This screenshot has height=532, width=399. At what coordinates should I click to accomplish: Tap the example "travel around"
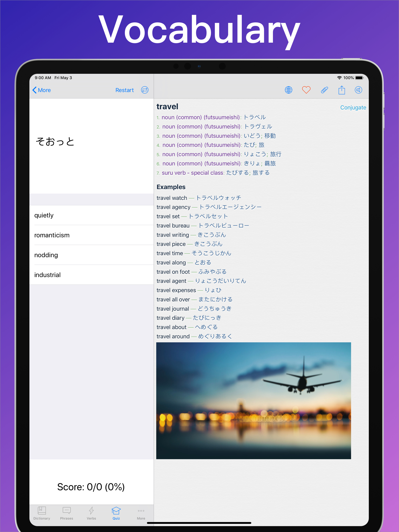coord(173,336)
